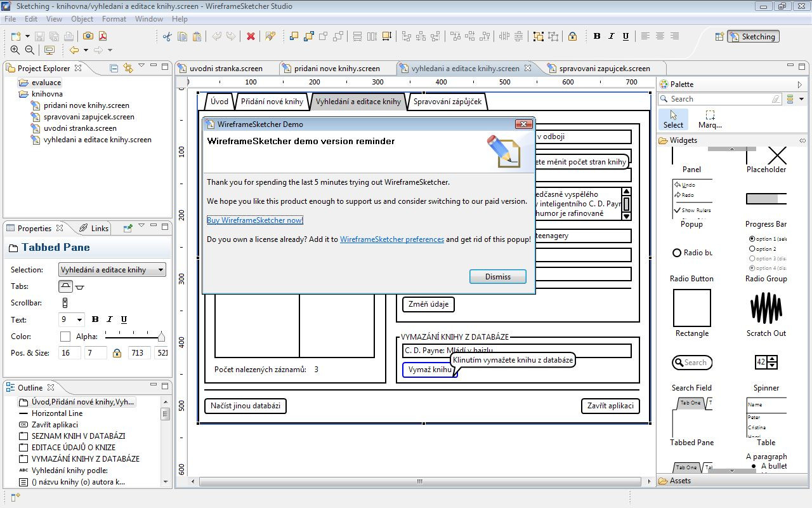Open the Object menu
The height and width of the screenshot is (508, 812).
82,19
